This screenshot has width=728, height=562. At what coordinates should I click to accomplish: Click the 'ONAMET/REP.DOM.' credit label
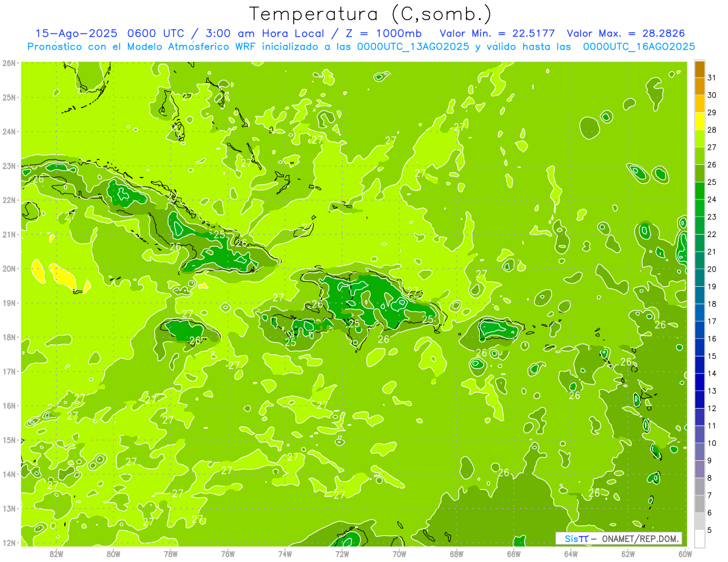(x=640, y=538)
